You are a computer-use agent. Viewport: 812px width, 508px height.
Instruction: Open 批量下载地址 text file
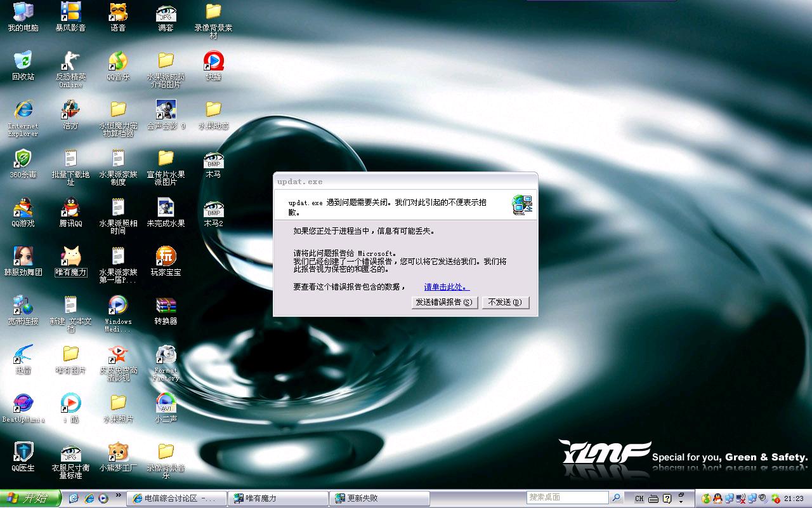pyautogui.click(x=70, y=168)
